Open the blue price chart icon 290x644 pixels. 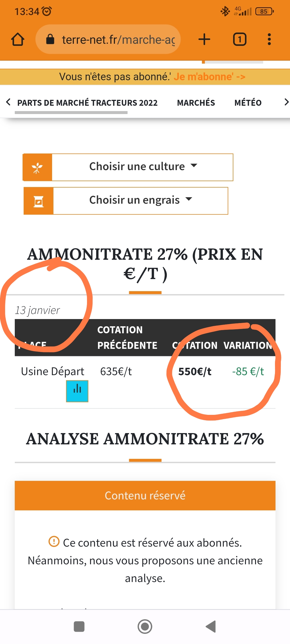pyautogui.click(x=77, y=391)
